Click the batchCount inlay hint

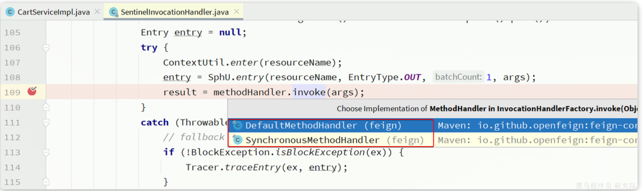458,77
